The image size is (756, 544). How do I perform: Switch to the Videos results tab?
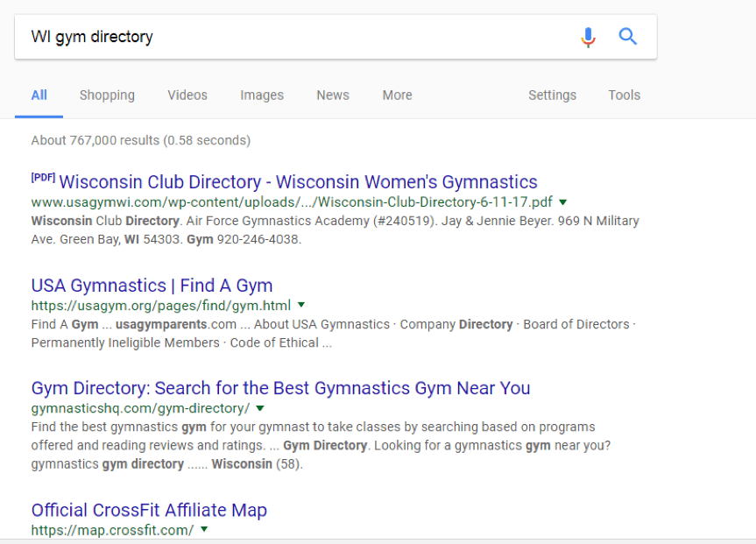pyautogui.click(x=187, y=95)
